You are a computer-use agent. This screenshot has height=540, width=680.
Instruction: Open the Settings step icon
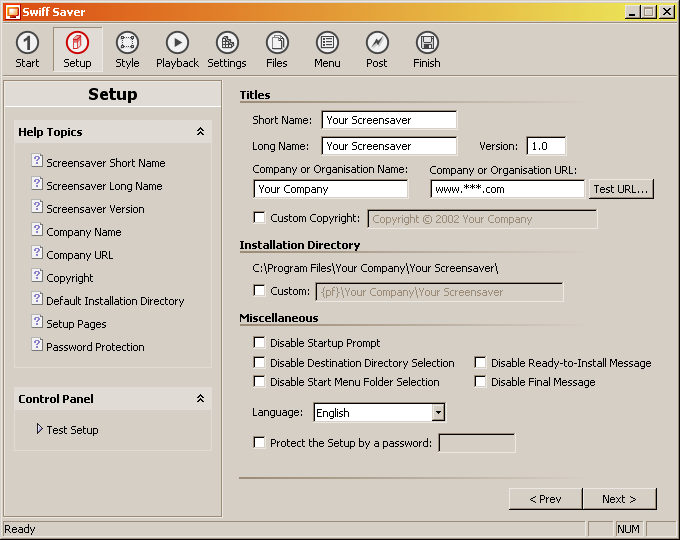coord(227,43)
